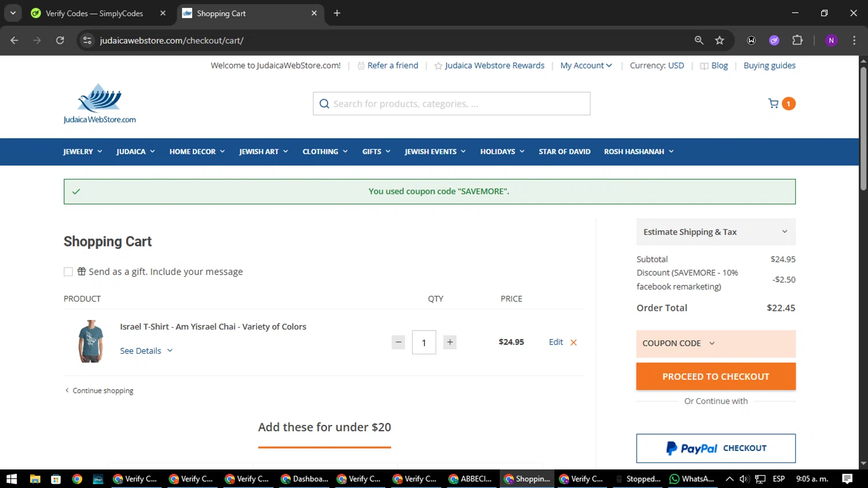The height and width of the screenshot is (488, 868).
Task: Click the T-shirt product thumbnail
Action: tap(91, 342)
